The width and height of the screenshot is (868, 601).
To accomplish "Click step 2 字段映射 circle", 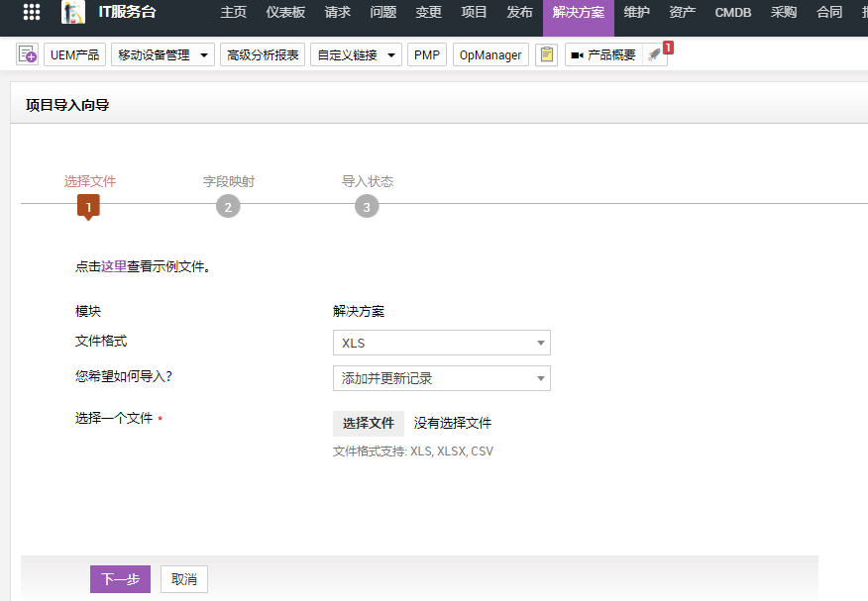I will [x=228, y=206].
